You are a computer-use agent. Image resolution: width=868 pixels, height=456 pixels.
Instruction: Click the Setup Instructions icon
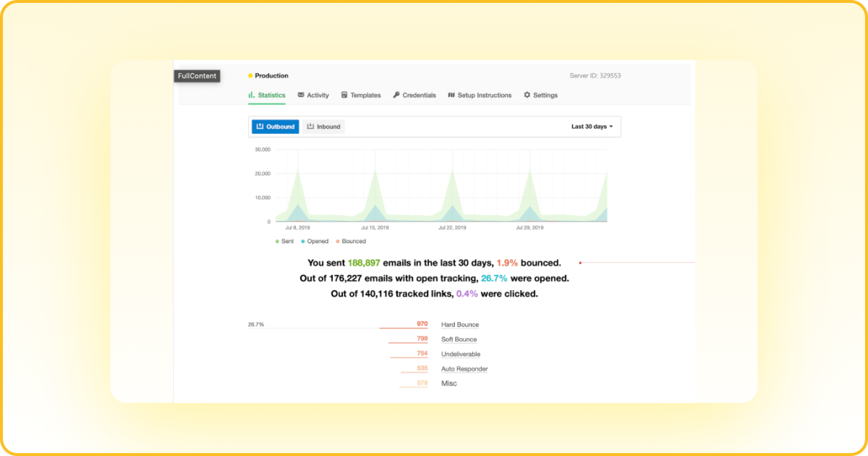point(451,95)
